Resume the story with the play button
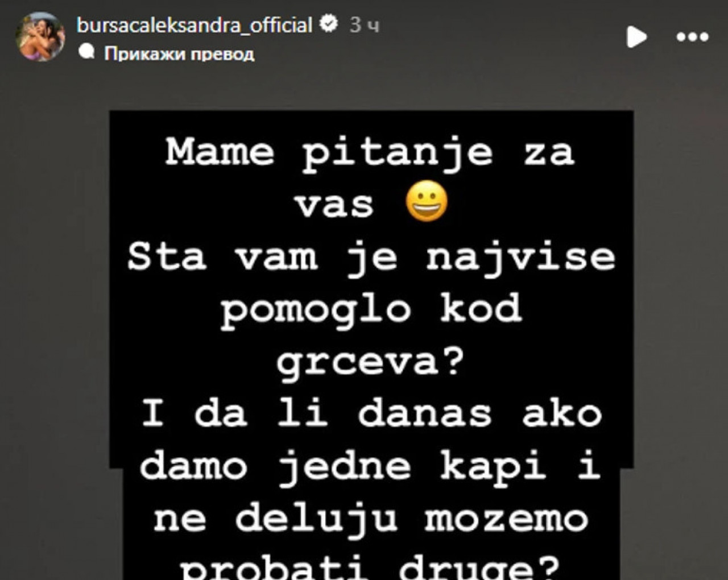The height and width of the screenshot is (580, 728). pyautogui.click(x=636, y=37)
